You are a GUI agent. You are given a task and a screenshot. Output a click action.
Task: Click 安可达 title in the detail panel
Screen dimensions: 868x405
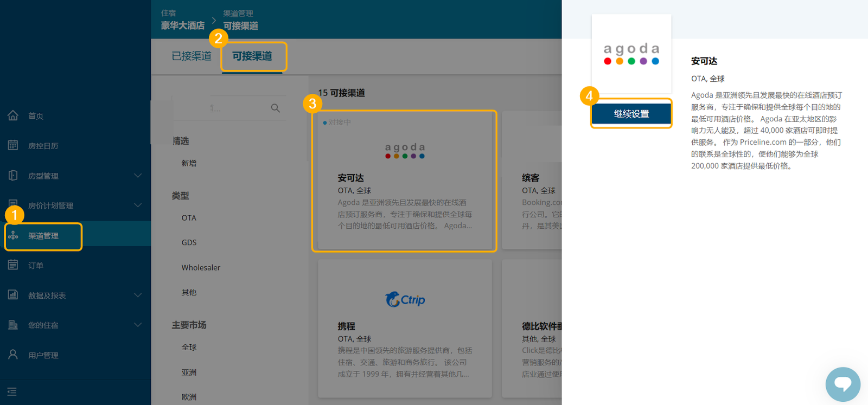(x=704, y=61)
